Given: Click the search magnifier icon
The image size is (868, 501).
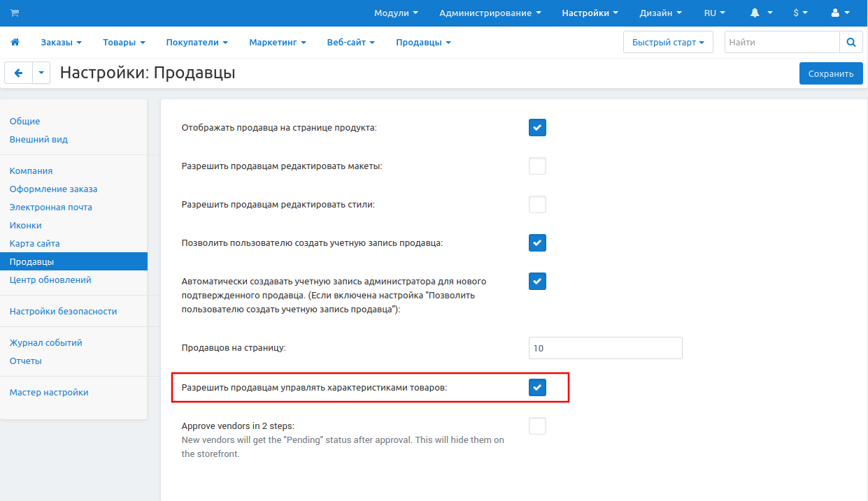Looking at the screenshot, I should (851, 42).
